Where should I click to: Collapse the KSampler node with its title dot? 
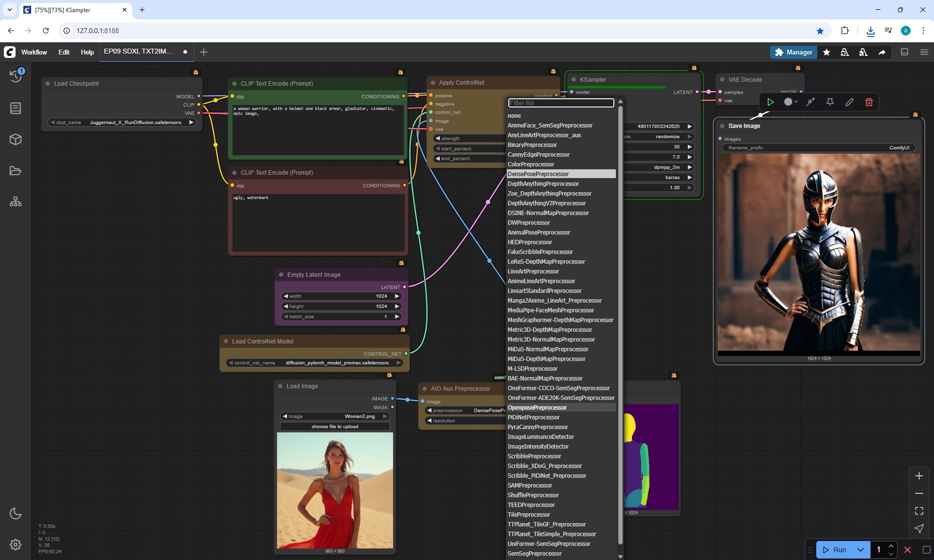(x=574, y=80)
